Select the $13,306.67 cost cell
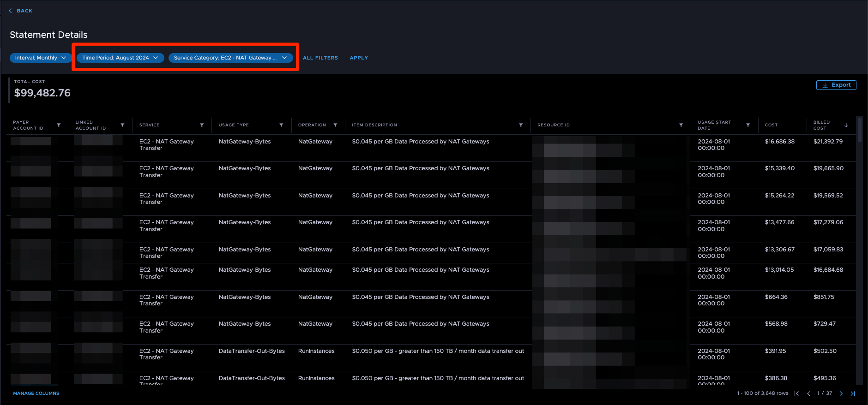Image resolution: width=868 pixels, height=405 pixels. [x=780, y=250]
